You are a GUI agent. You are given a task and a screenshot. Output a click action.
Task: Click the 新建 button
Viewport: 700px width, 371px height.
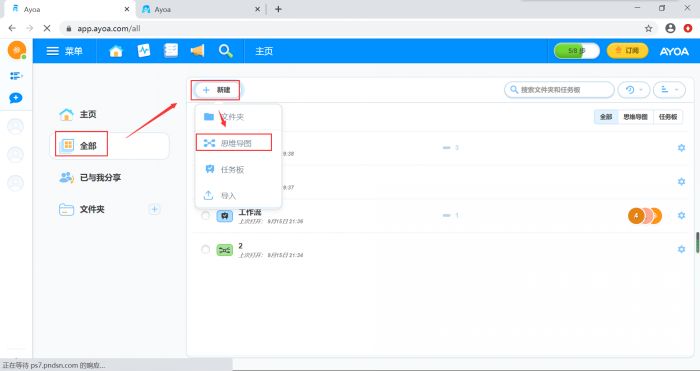click(x=217, y=90)
